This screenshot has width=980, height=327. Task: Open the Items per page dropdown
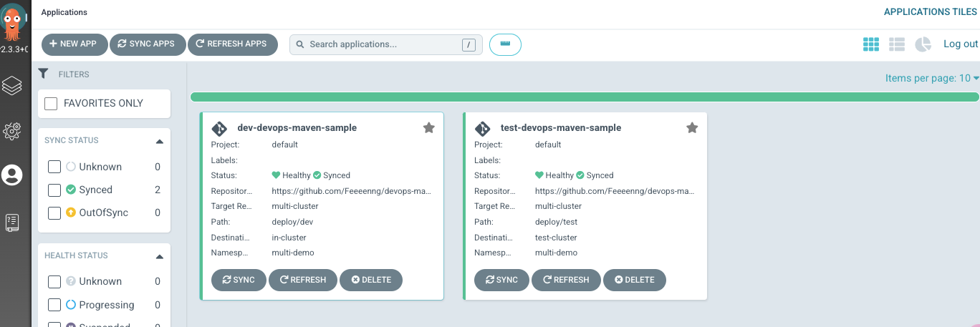click(931, 78)
